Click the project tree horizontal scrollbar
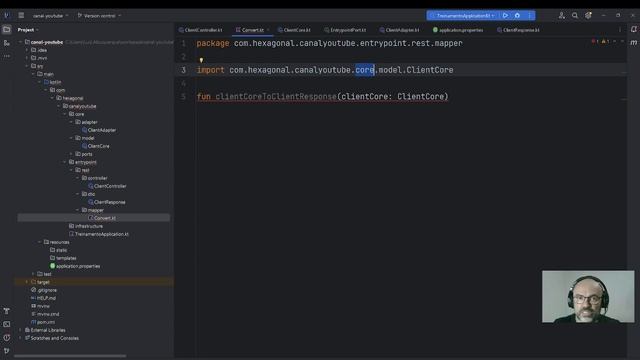Screen dimensions: 640x360 [x=70, y=356]
